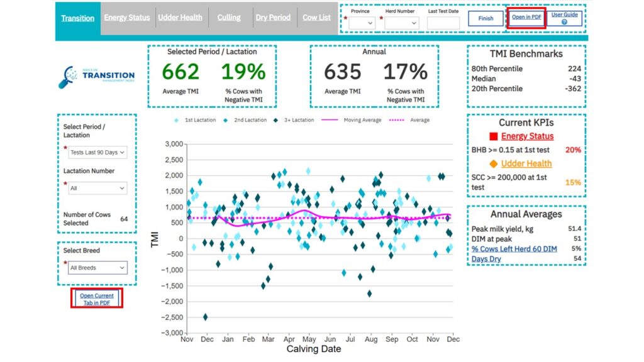Viewport: 644px width, 362px height.
Task: Toggle 1st Lactation legend entry
Action: point(195,120)
